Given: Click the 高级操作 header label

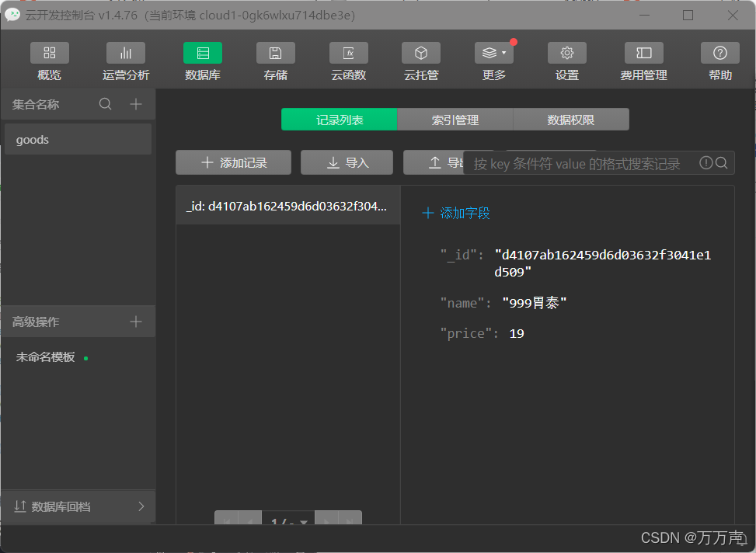Looking at the screenshot, I should tap(36, 322).
